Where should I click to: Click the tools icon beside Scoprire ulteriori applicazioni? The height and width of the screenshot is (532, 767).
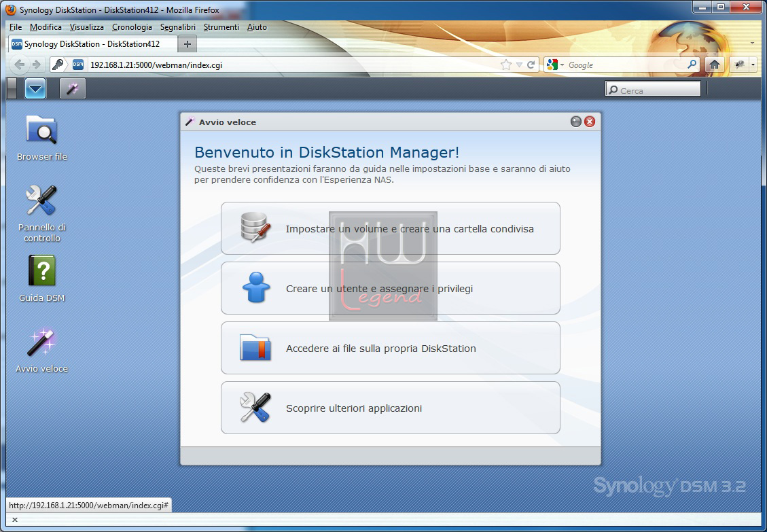click(255, 407)
